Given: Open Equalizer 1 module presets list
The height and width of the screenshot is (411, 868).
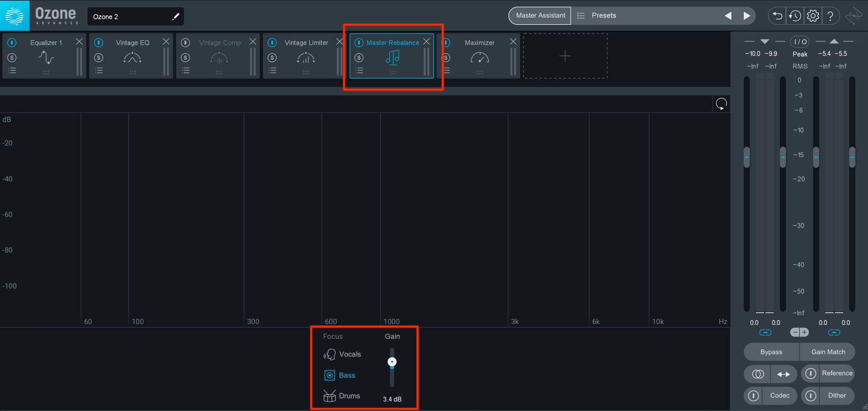Looking at the screenshot, I should pyautogui.click(x=12, y=70).
